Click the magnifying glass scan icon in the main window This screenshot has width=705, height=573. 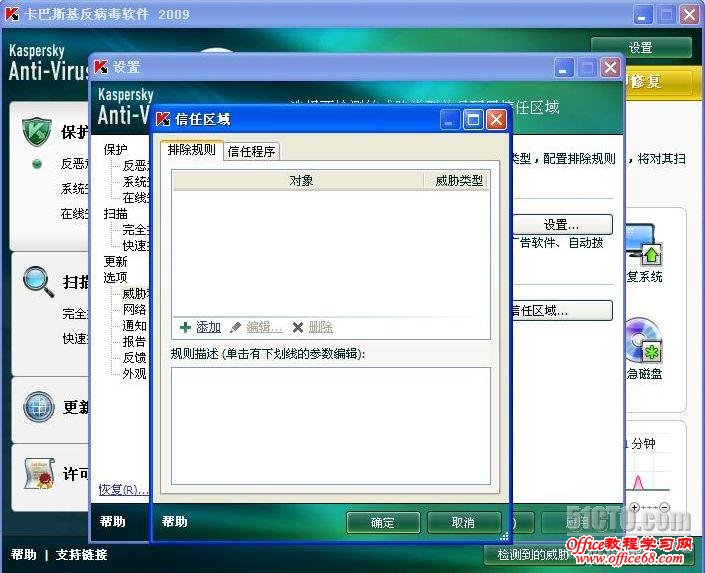pyautogui.click(x=38, y=282)
